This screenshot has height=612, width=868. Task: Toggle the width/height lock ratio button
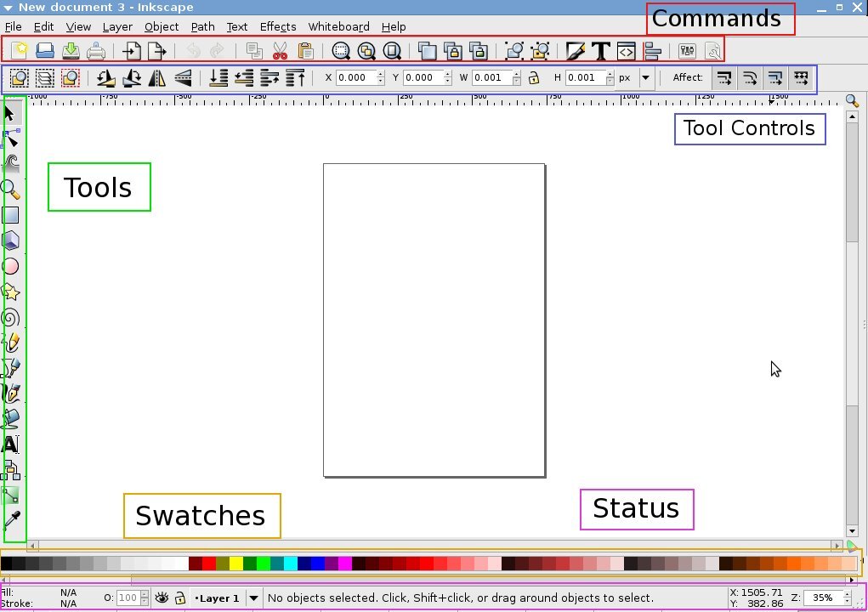(x=534, y=78)
